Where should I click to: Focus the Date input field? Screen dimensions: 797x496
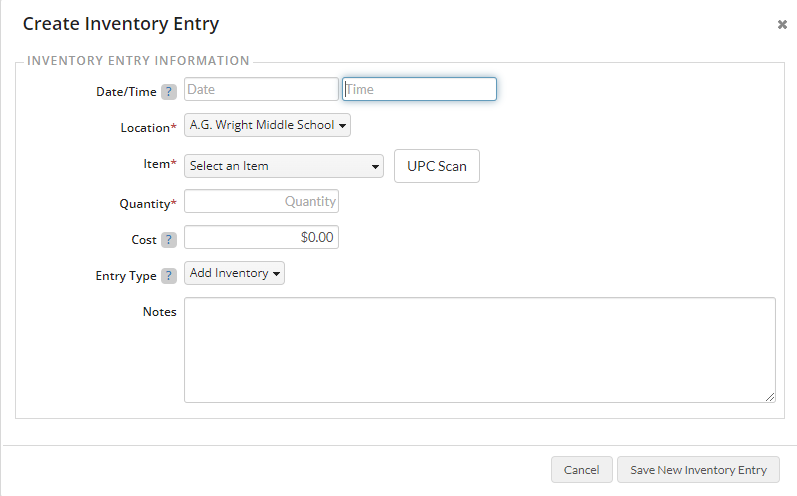(x=261, y=89)
